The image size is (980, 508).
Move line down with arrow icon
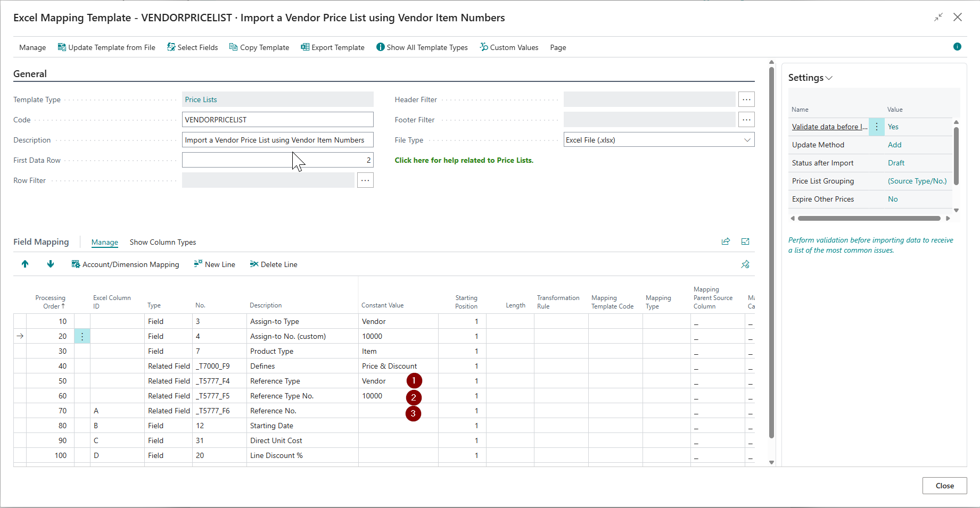51,264
